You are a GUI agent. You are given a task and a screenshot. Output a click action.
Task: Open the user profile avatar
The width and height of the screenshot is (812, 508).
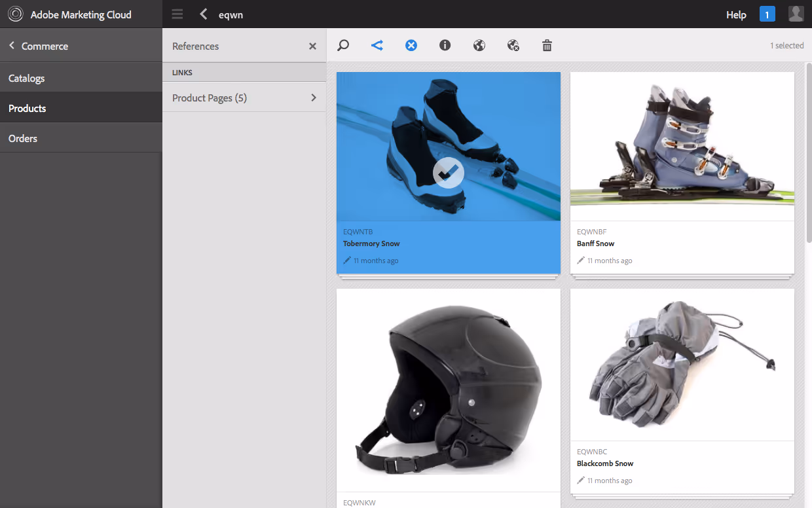pyautogui.click(x=796, y=13)
